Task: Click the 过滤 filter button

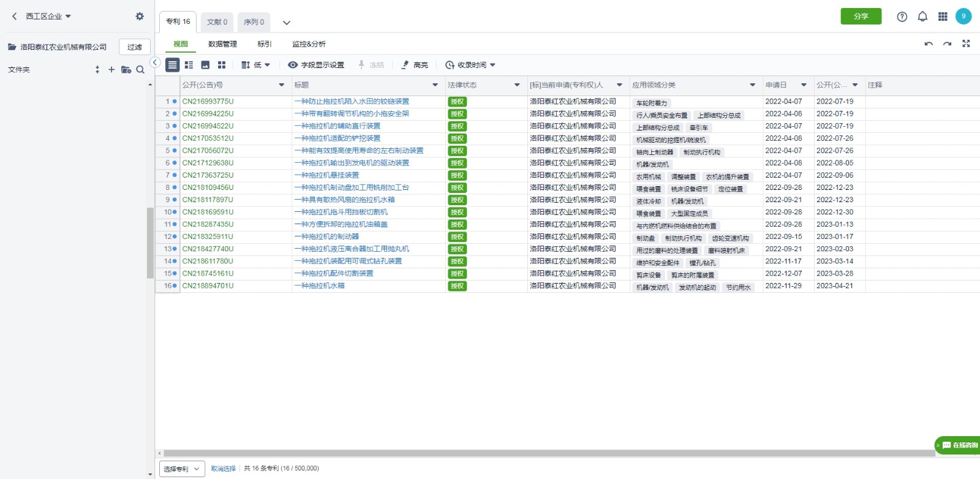Action: pos(134,47)
